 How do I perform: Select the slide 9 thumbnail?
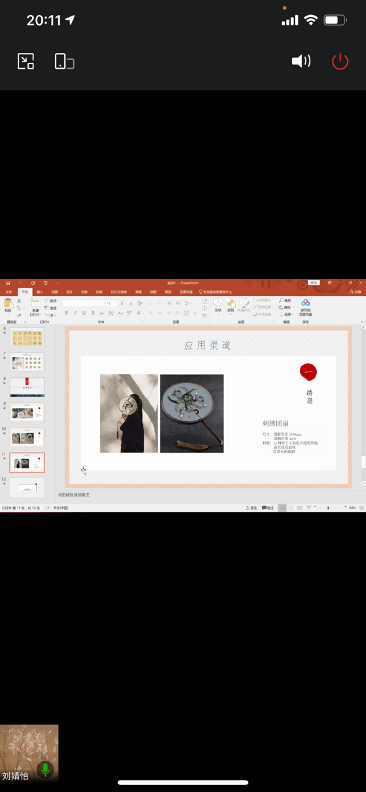click(27, 412)
